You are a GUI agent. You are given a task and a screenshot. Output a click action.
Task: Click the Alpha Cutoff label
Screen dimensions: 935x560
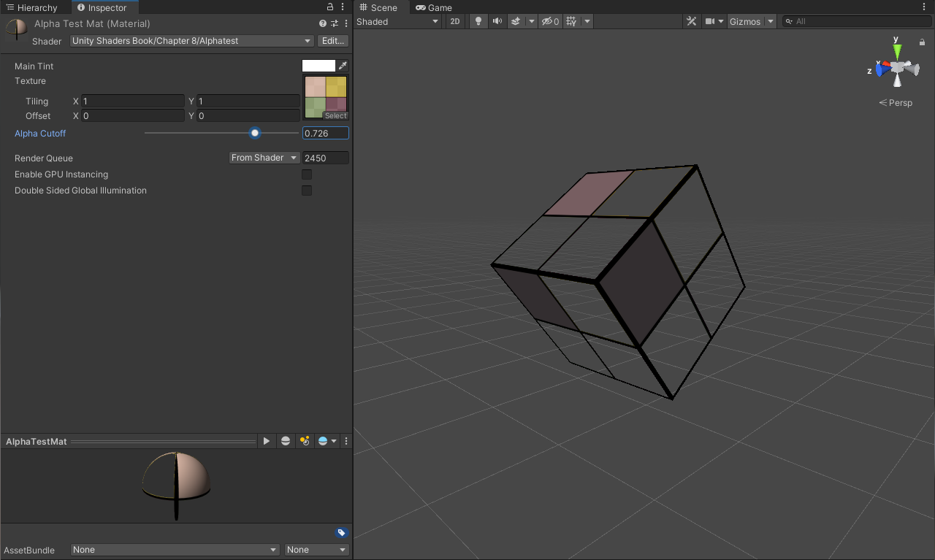[x=40, y=134]
